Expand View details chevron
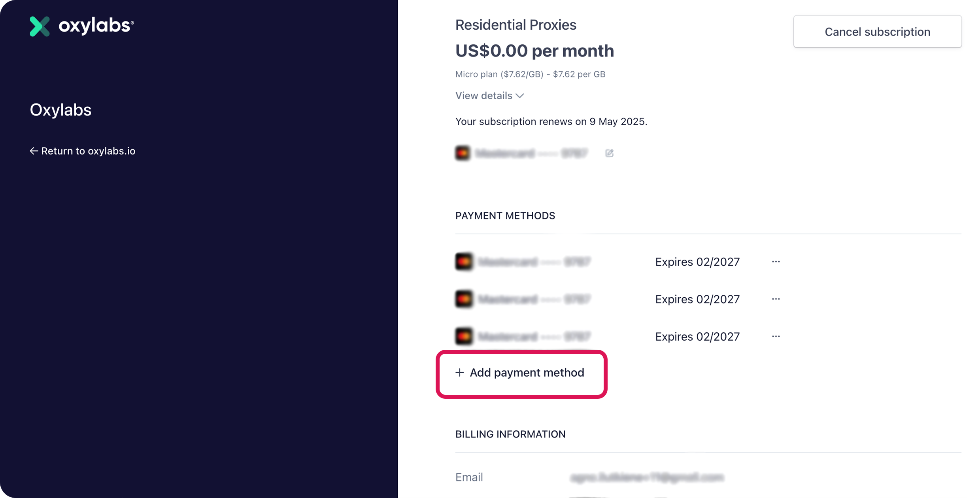The height and width of the screenshot is (498, 980). [520, 96]
